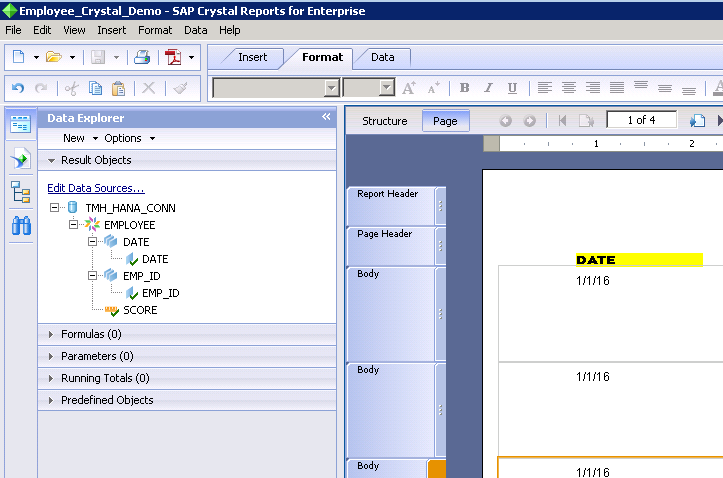Select Align Center
The image size is (723, 478).
coord(569,87)
